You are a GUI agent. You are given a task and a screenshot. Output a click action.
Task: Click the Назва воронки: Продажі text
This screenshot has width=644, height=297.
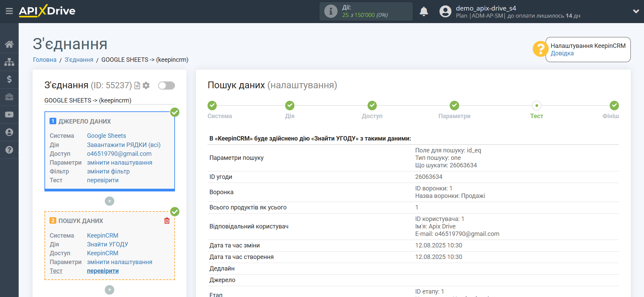(x=450, y=196)
